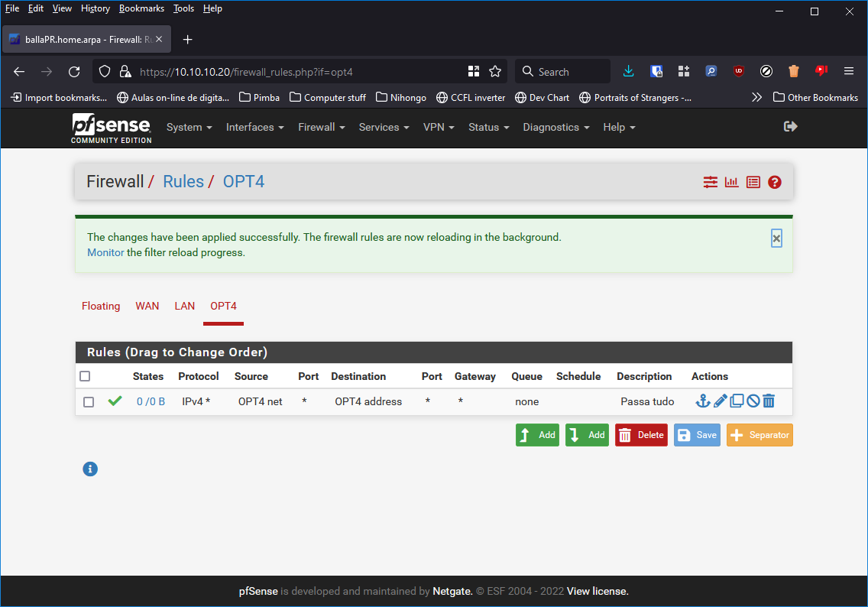Screen dimensions: 868x607
Task: Click the anchor icon on the rule row
Action: [702, 401]
